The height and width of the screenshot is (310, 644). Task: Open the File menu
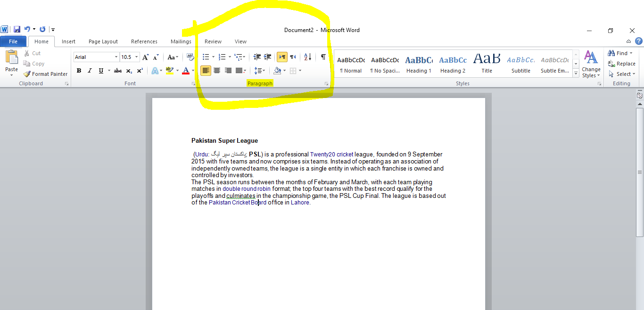click(x=13, y=41)
